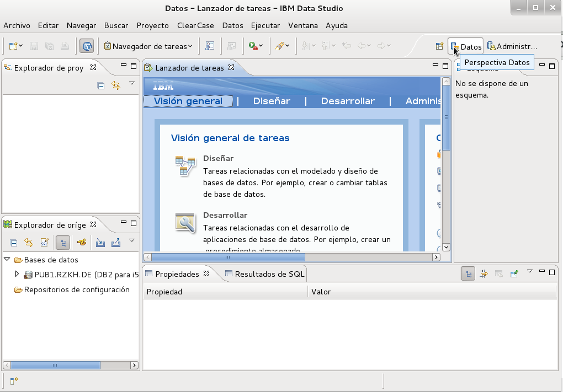The width and height of the screenshot is (563, 392).
Task: Open view menu of Explorador de orígenes
Action: (132, 240)
